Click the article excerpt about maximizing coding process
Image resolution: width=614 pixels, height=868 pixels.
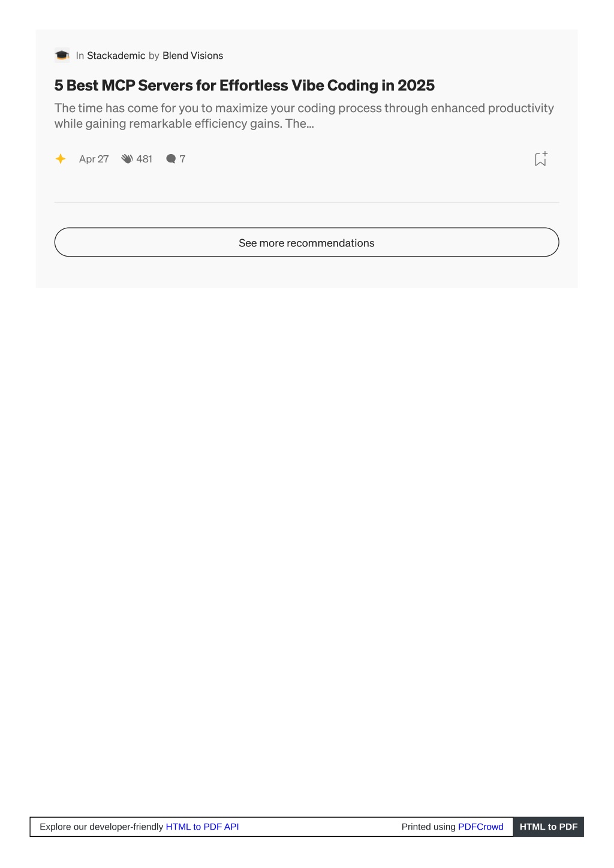(x=304, y=116)
